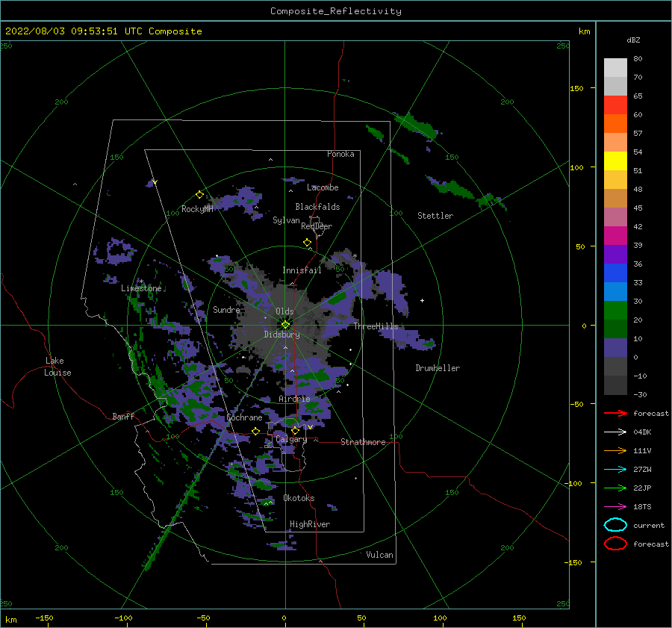This screenshot has height=628, width=672.
Task: Click the dBZ legend heading
Action: point(633,40)
